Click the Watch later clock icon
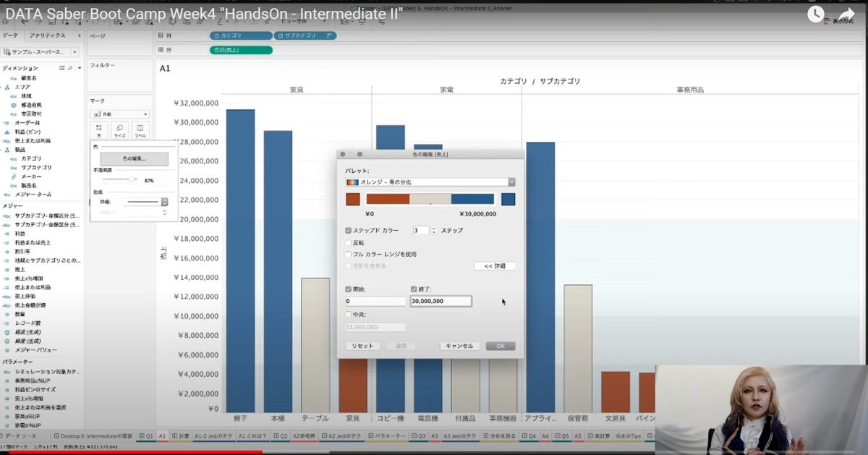Screen dimensions: 868x455 click(816, 14)
